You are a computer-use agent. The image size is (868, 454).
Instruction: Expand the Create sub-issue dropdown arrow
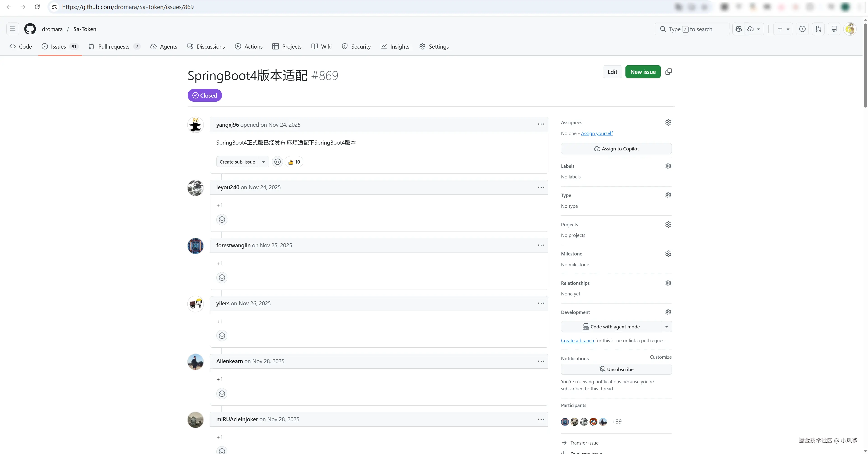(264, 162)
